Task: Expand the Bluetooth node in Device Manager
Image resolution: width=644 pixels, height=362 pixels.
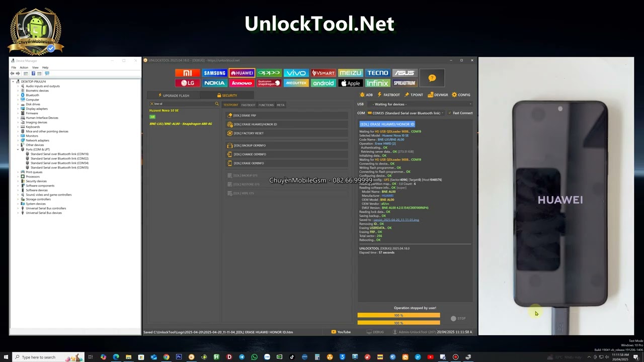Action: (18, 95)
